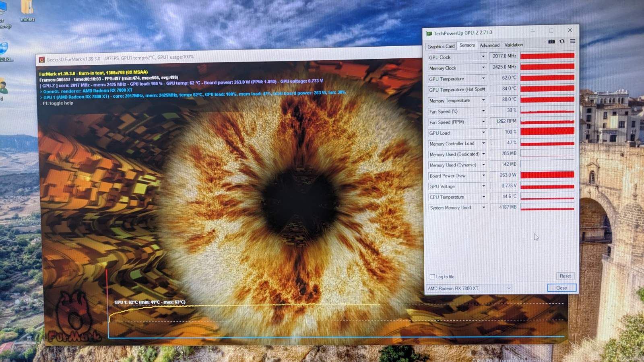This screenshot has width=644, height=362.
Task: Click the Hot Spot 84.0 °C value
Action: (504, 88)
